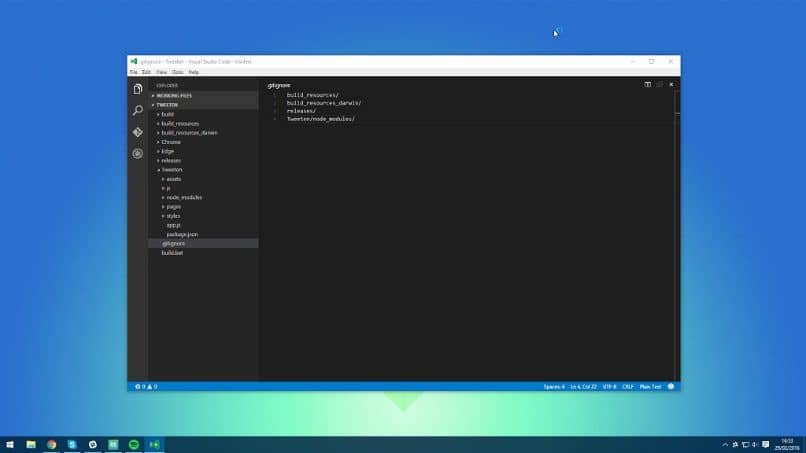Expand the Chrome folder
The image size is (806, 453).
pyautogui.click(x=204, y=142)
